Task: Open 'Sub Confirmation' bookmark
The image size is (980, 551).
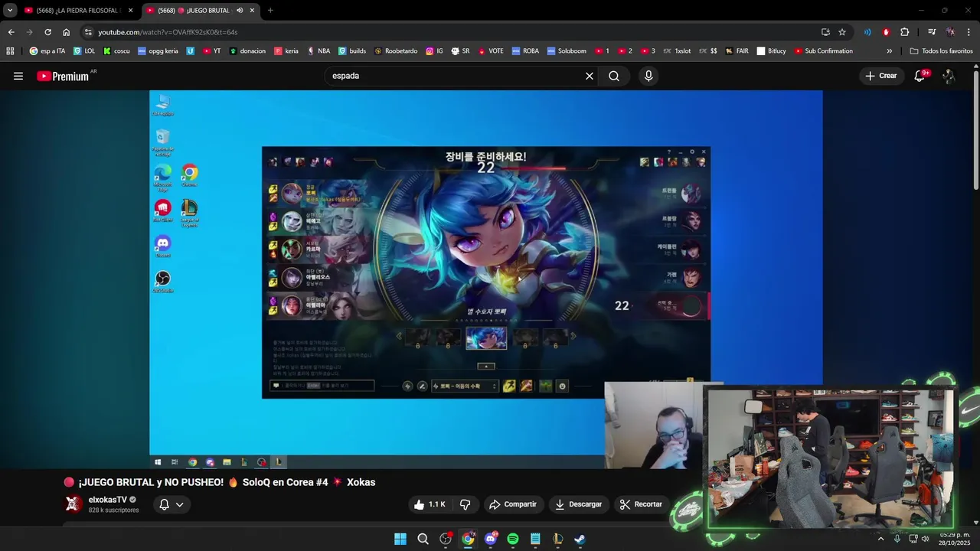Action: click(823, 51)
